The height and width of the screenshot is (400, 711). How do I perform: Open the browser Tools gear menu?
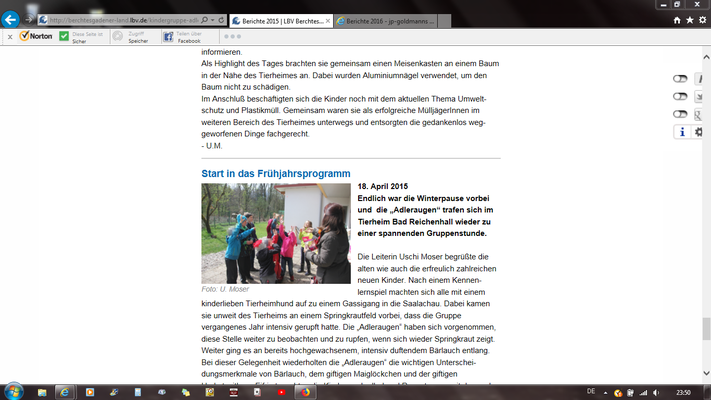(702, 20)
